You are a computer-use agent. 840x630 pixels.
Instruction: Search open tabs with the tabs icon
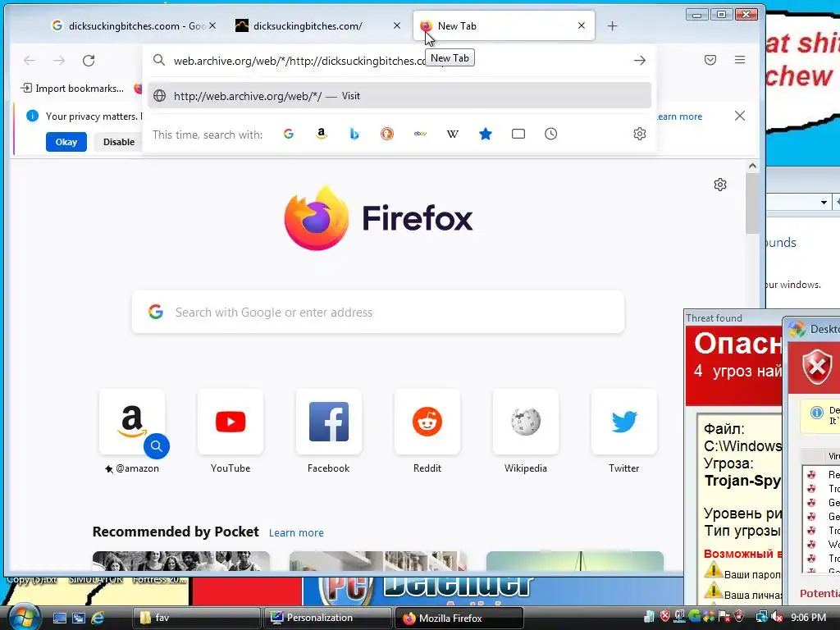tap(518, 134)
